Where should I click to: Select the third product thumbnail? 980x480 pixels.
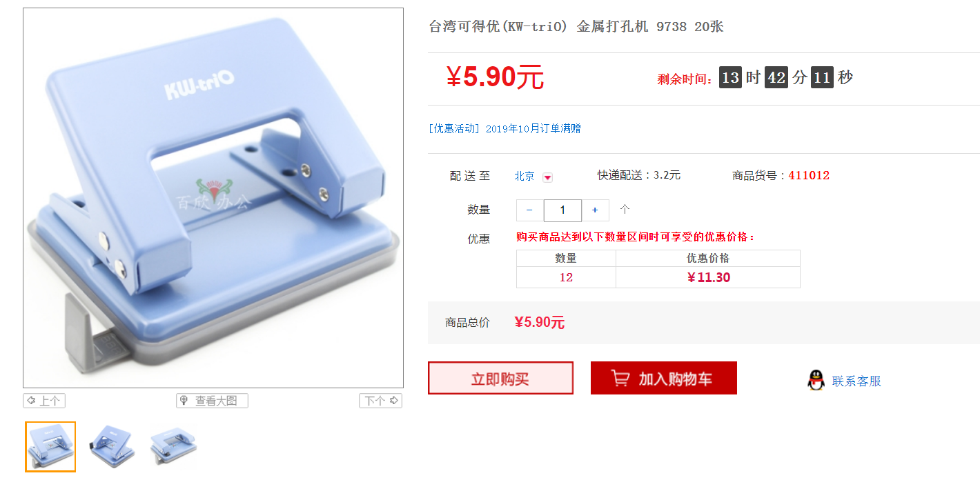pyautogui.click(x=173, y=447)
